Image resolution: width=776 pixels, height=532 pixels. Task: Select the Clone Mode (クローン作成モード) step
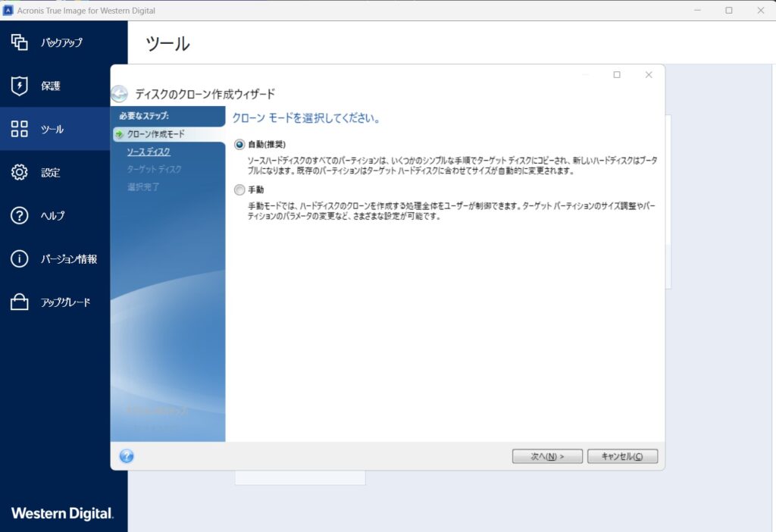pyautogui.click(x=155, y=134)
